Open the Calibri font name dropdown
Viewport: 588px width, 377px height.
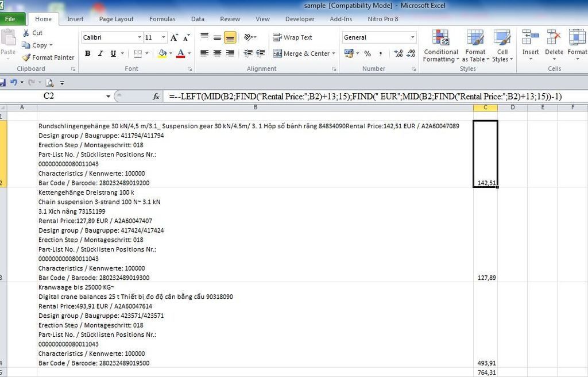point(140,37)
